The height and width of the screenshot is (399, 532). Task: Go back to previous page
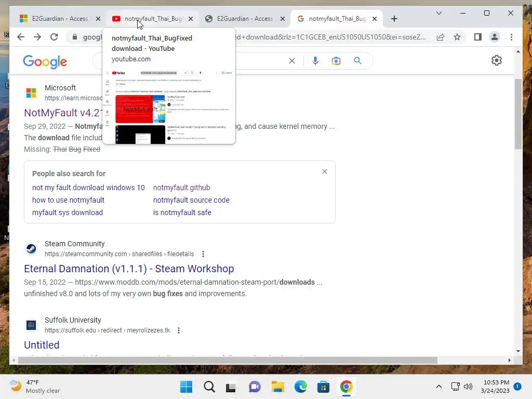[x=21, y=37]
